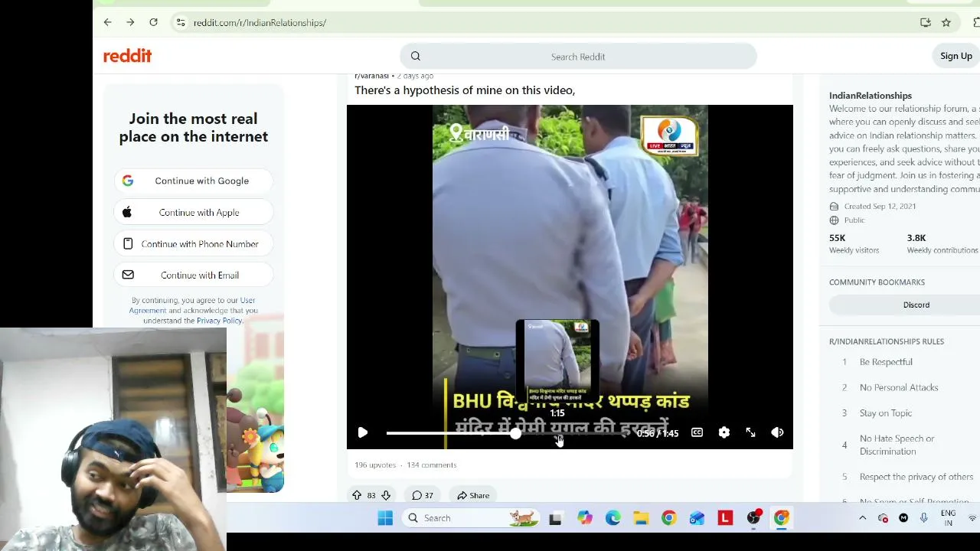
Task: Click the install app icon in address bar
Action: (926, 23)
